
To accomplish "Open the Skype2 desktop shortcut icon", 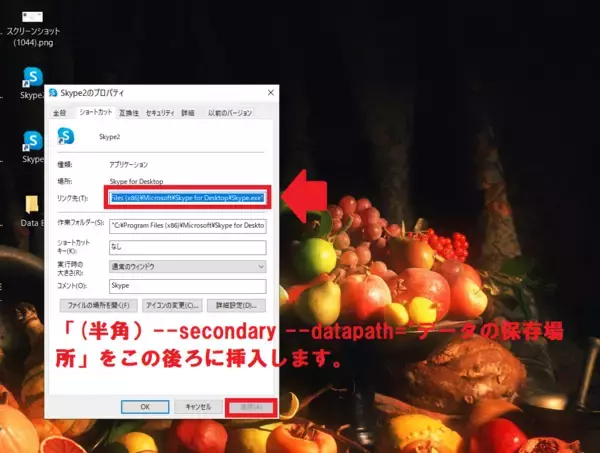I will (x=33, y=83).
